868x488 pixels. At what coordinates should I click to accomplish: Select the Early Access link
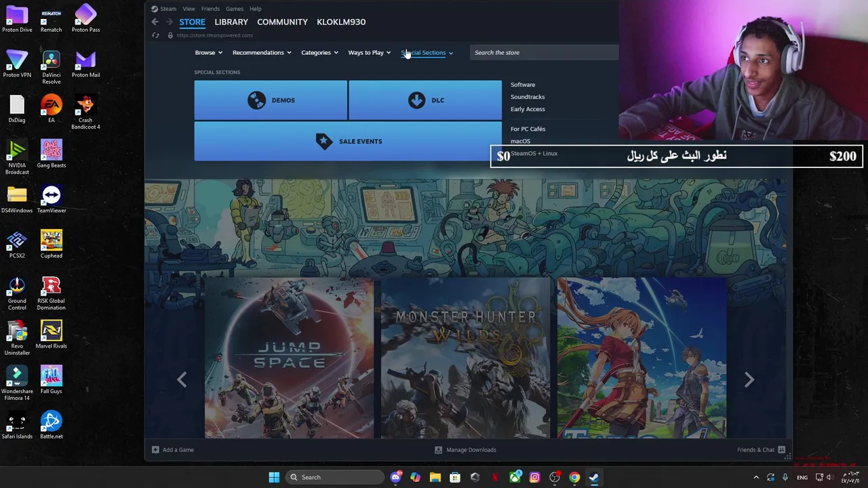[x=528, y=109]
